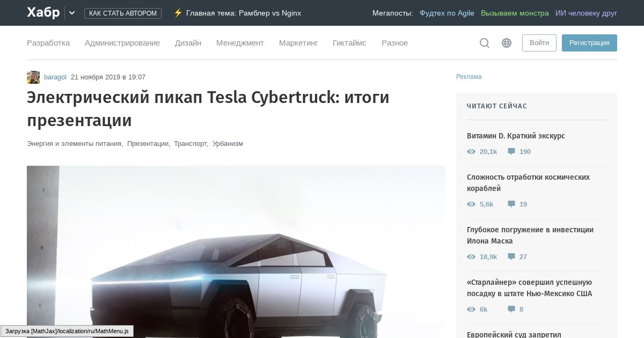
Task: Go to the Администрирование section
Action: pyautogui.click(x=122, y=43)
